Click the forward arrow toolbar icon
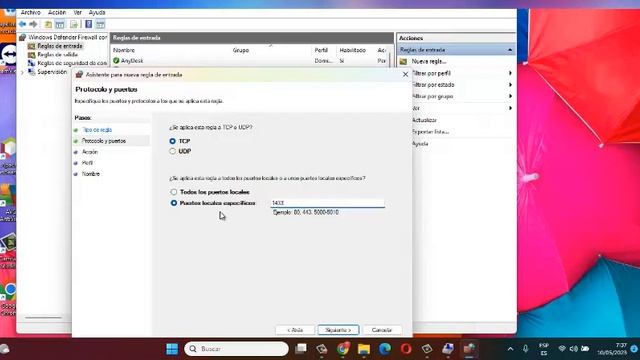The width and height of the screenshot is (640, 360). (33, 24)
